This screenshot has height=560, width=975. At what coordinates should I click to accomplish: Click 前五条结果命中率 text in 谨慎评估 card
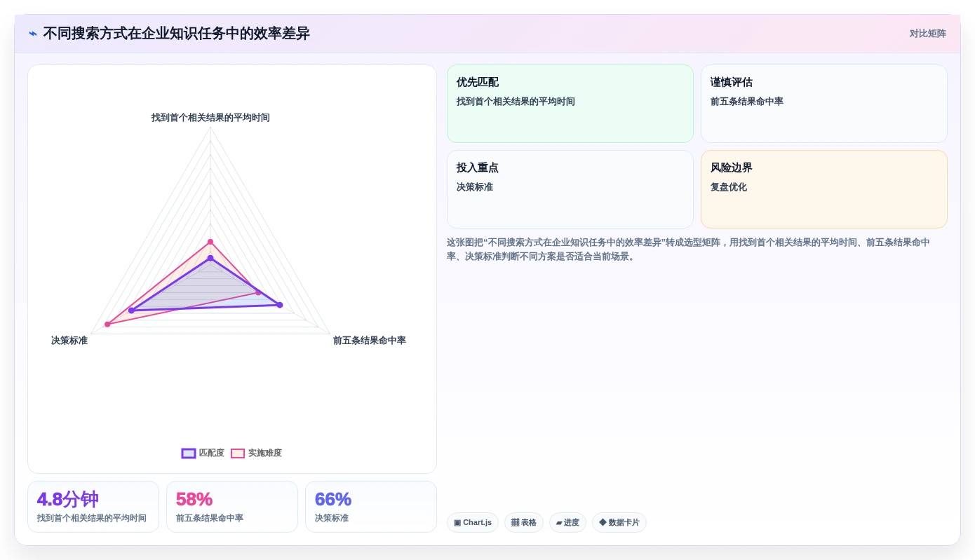point(746,102)
